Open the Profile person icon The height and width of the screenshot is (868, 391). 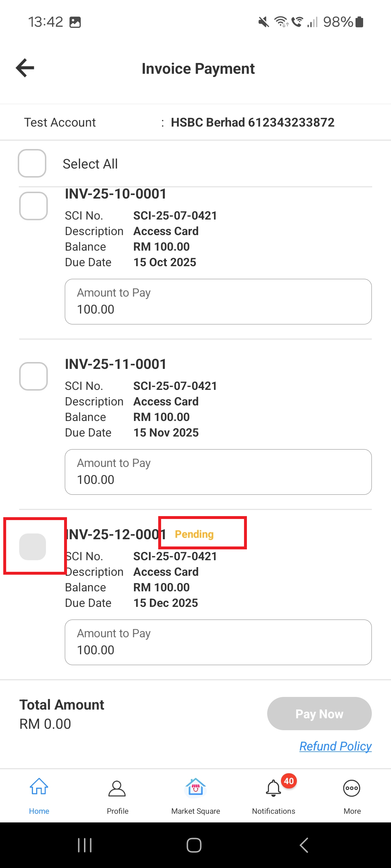pos(117,788)
